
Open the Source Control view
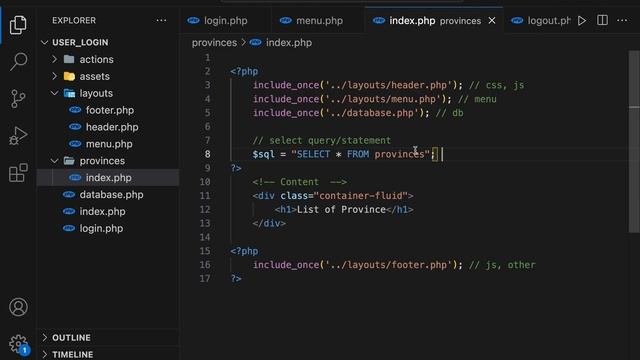click(18, 99)
